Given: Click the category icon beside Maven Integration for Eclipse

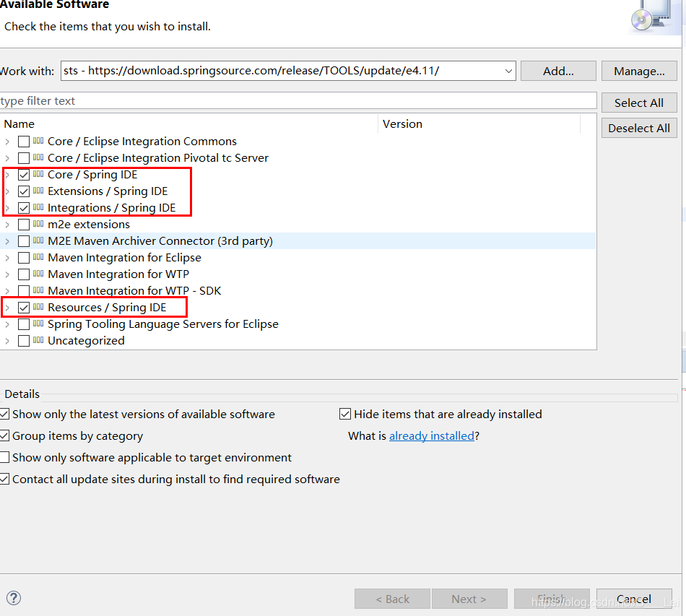Looking at the screenshot, I should coord(38,257).
